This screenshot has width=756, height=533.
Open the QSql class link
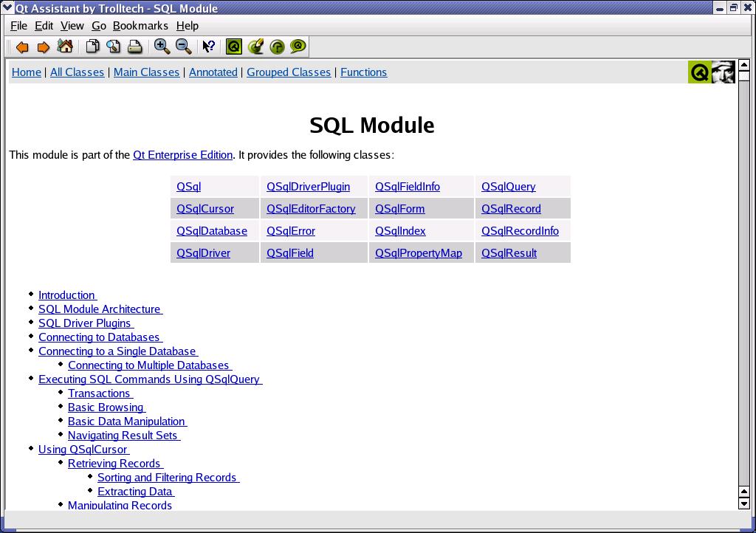coord(188,187)
